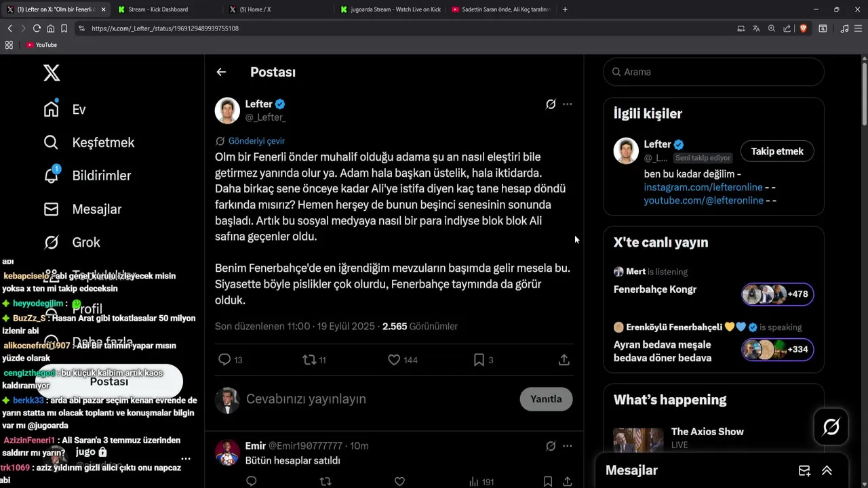Reply to Emir's comment
Screen dimensions: 868x488
click(251, 482)
